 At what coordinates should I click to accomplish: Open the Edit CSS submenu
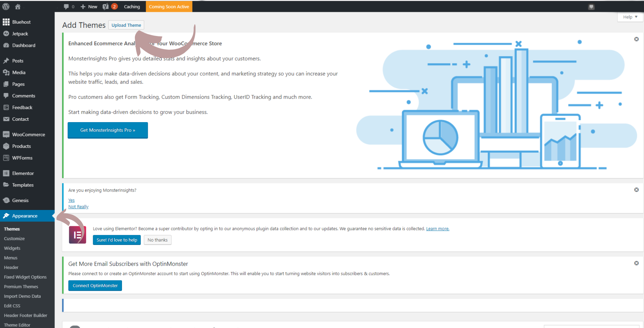pos(12,306)
